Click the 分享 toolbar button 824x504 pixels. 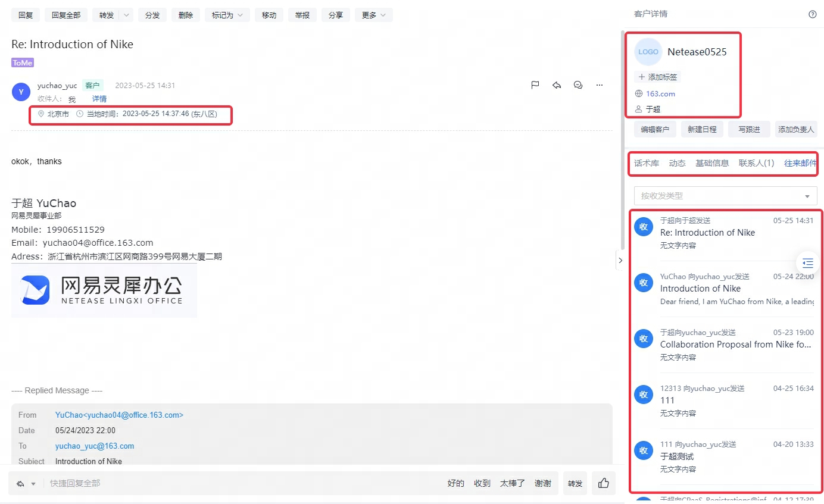point(336,15)
